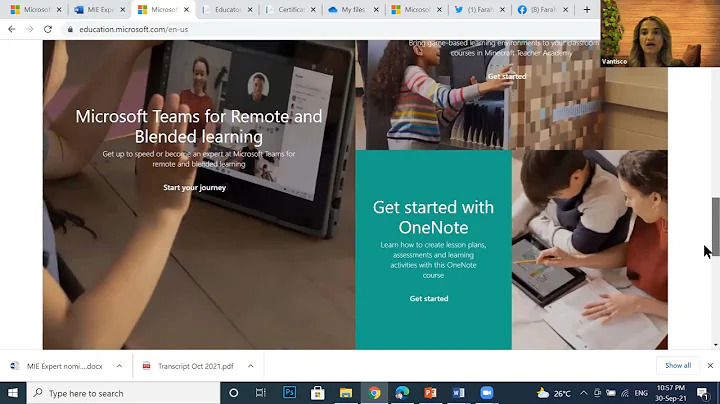Click Show all downloads button
This screenshot has width=720, height=404.
(678, 365)
